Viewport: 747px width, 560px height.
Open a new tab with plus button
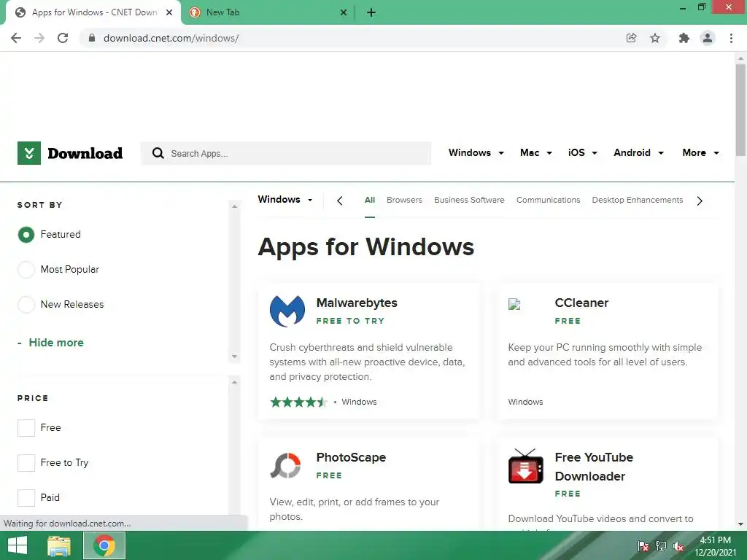[371, 13]
